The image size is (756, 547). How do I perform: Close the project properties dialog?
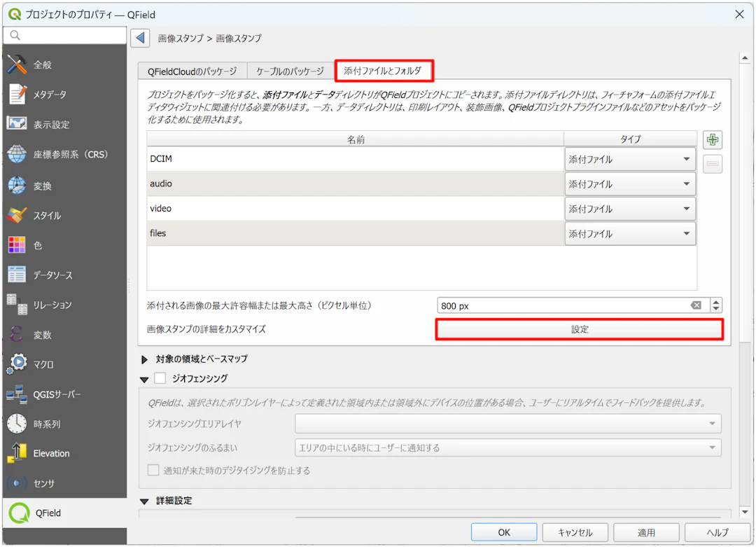739,15
